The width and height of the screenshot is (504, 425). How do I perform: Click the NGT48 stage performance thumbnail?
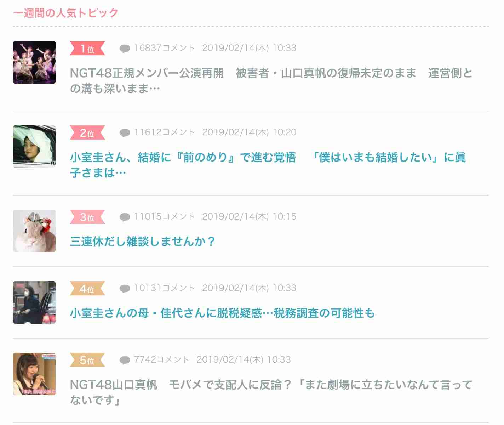(34, 62)
